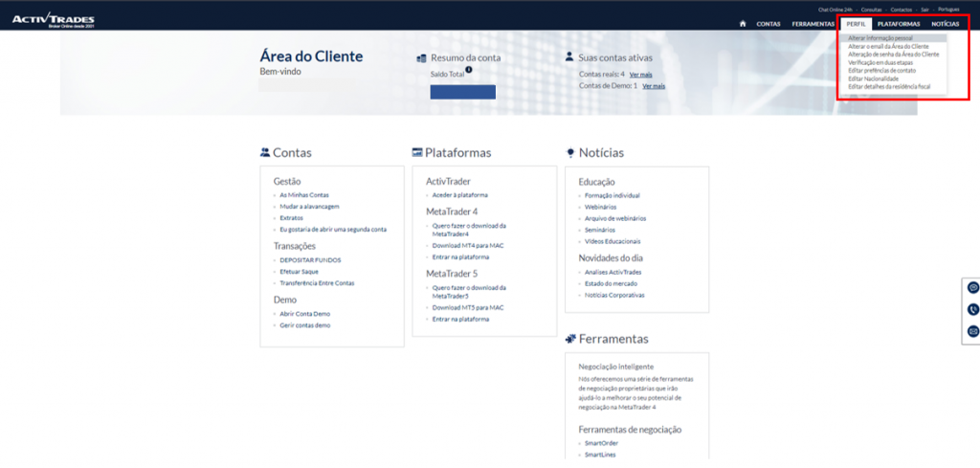
Task: Click the Suas contas ativas person icon
Action: coord(569,56)
